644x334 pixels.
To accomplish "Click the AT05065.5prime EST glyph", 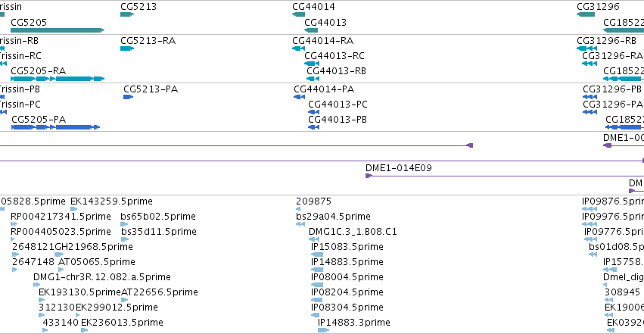I will pyautogui.click(x=61, y=270).
